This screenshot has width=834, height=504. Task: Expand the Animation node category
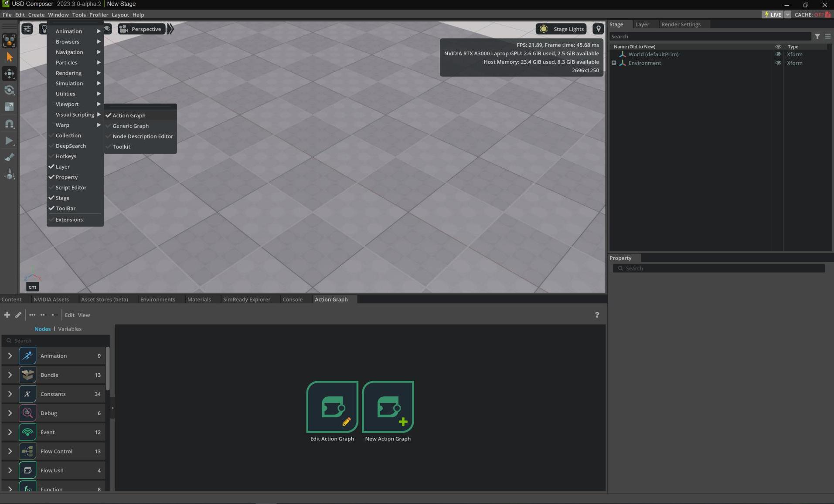tap(10, 356)
